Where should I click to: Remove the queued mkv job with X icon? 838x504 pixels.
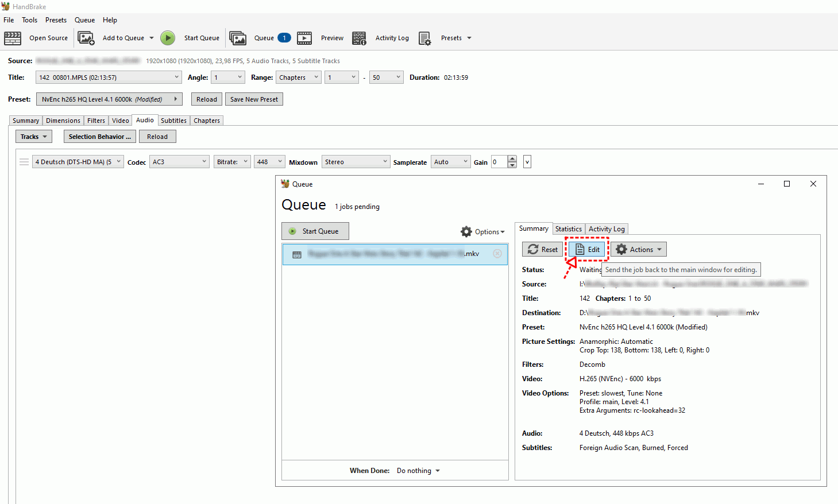coord(497,254)
